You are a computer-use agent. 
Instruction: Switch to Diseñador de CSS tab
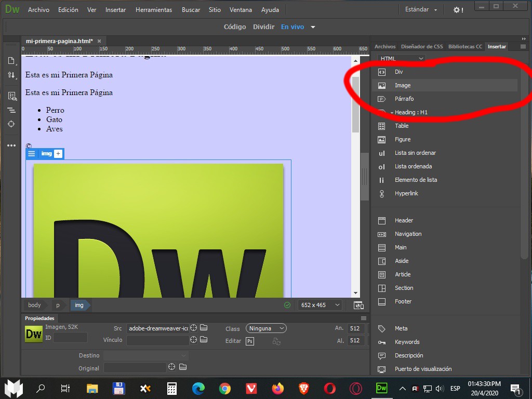[x=422, y=47]
